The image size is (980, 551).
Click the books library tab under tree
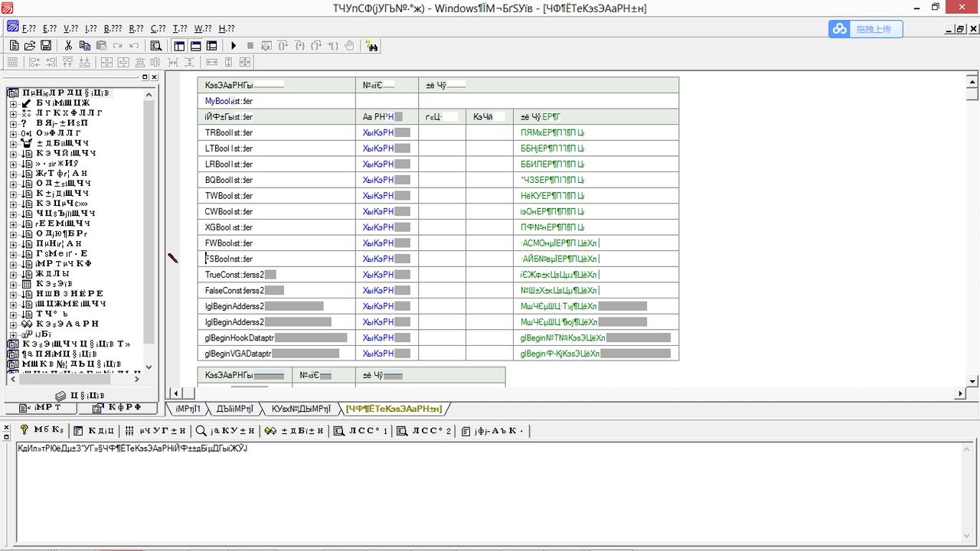pos(80,396)
